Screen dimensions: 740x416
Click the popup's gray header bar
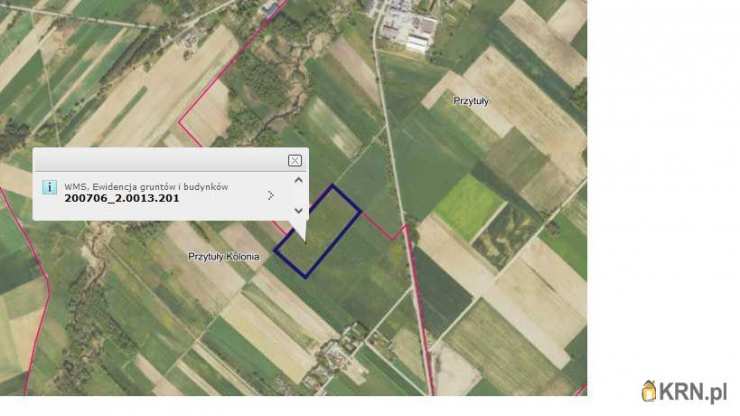[x=160, y=160]
